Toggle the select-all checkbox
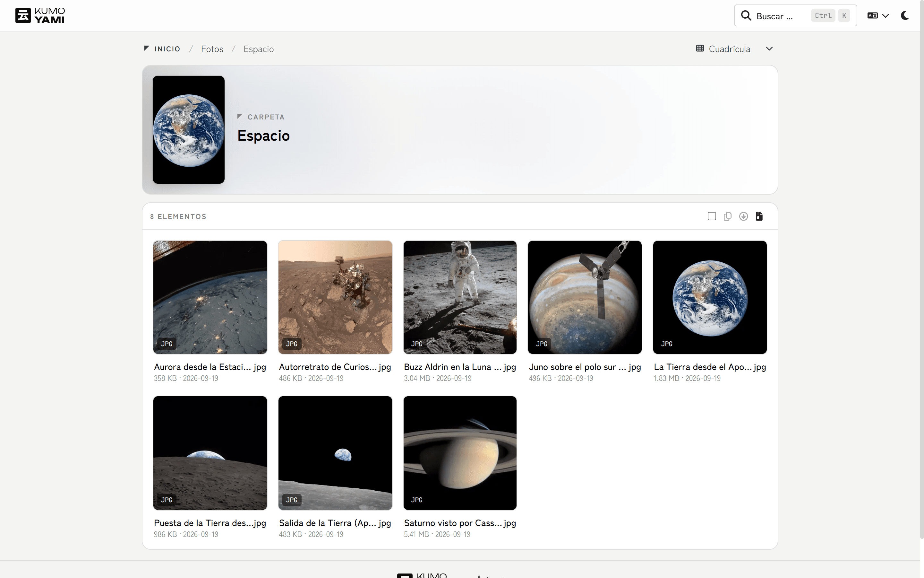924x578 pixels. 712,216
